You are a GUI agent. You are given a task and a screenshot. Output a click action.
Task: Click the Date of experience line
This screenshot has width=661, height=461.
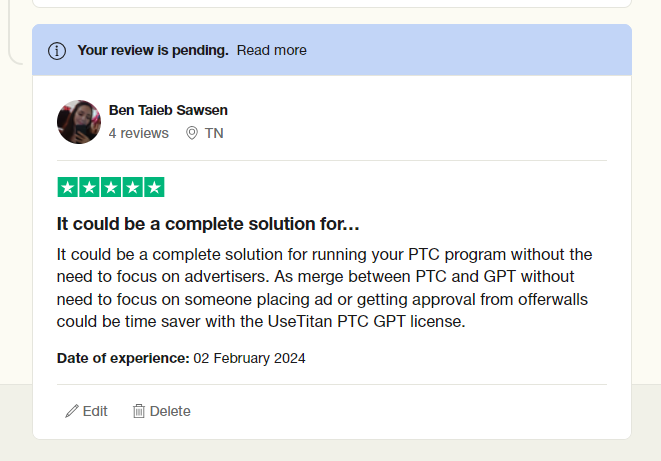pos(181,358)
